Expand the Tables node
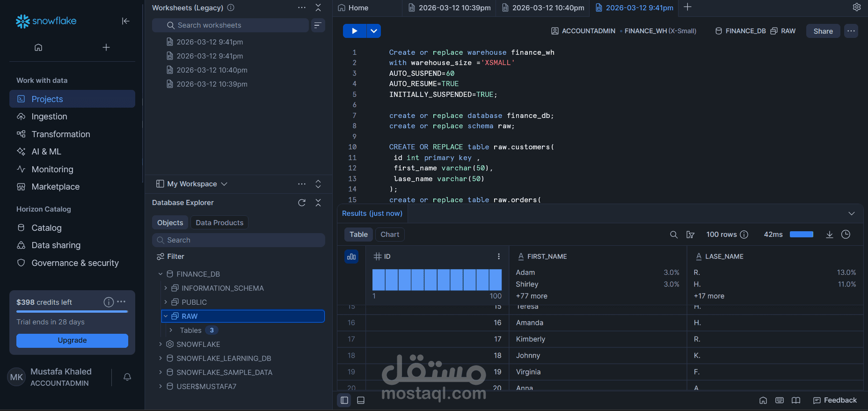868x411 pixels. pos(171,330)
